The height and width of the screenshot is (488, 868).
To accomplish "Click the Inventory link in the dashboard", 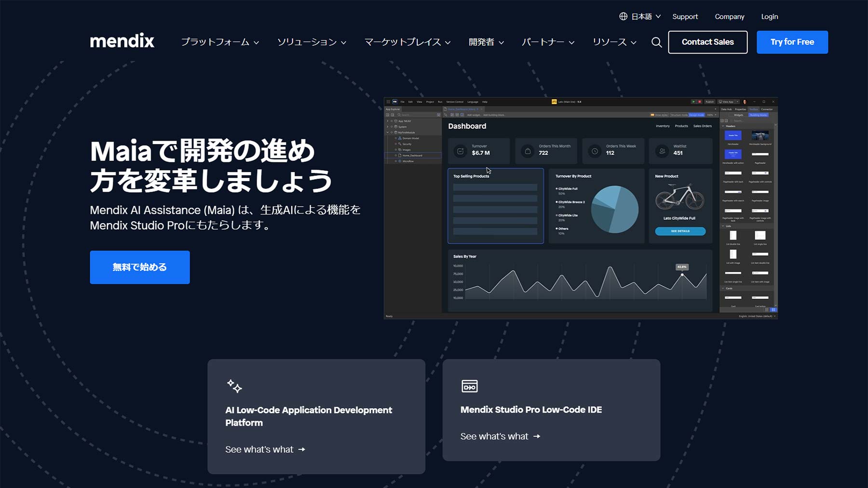I will point(663,126).
